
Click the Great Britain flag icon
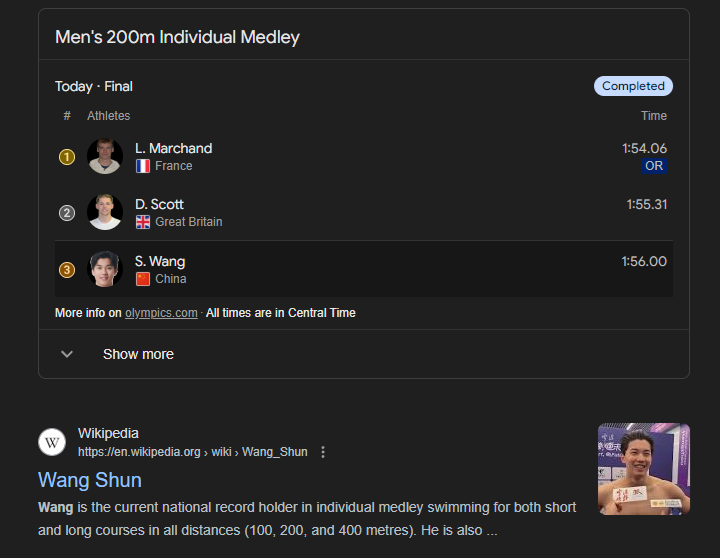(x=143, y=222)
